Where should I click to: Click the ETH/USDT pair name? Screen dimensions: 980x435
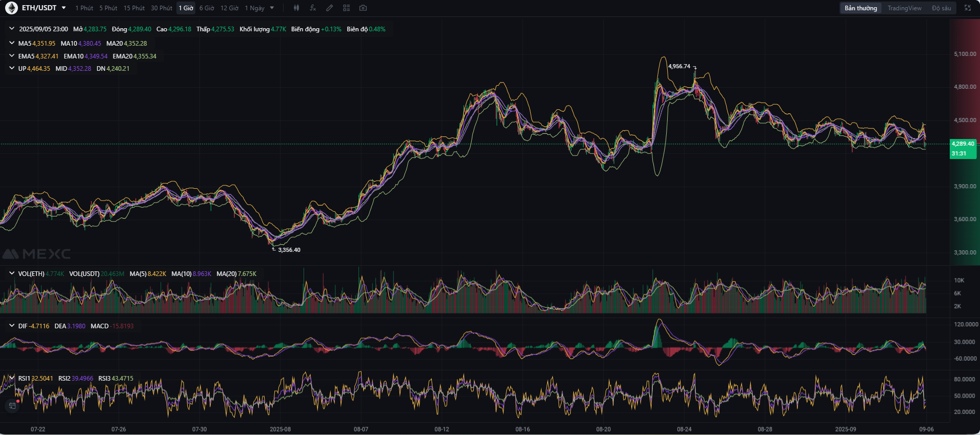point(39,8)
